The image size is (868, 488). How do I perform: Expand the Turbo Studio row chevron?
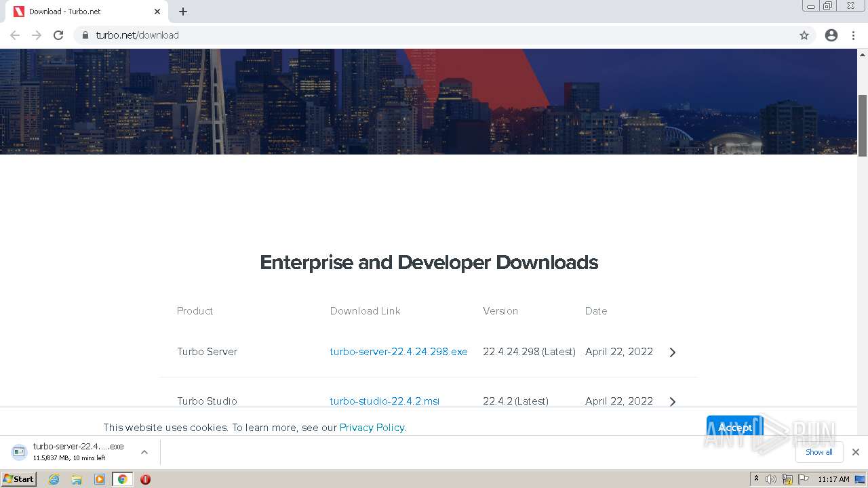[x=673, y=401]
